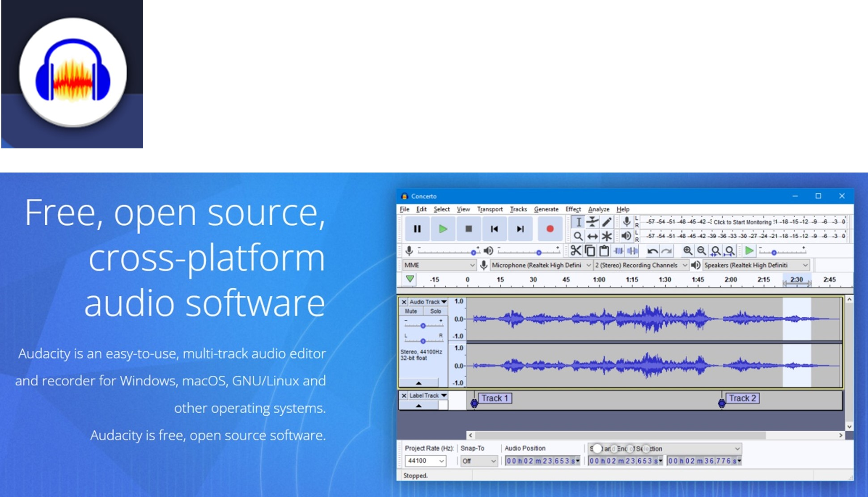Viewport: 868px width, 497px height.
Task: Click the playback volume slider handle
Action: (x=539, y=253)
